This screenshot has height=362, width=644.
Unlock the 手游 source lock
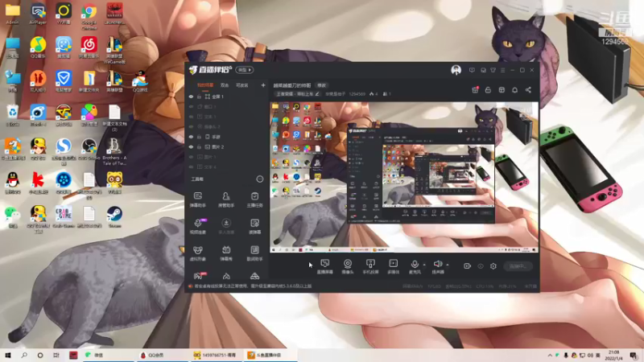coord(199,137)
